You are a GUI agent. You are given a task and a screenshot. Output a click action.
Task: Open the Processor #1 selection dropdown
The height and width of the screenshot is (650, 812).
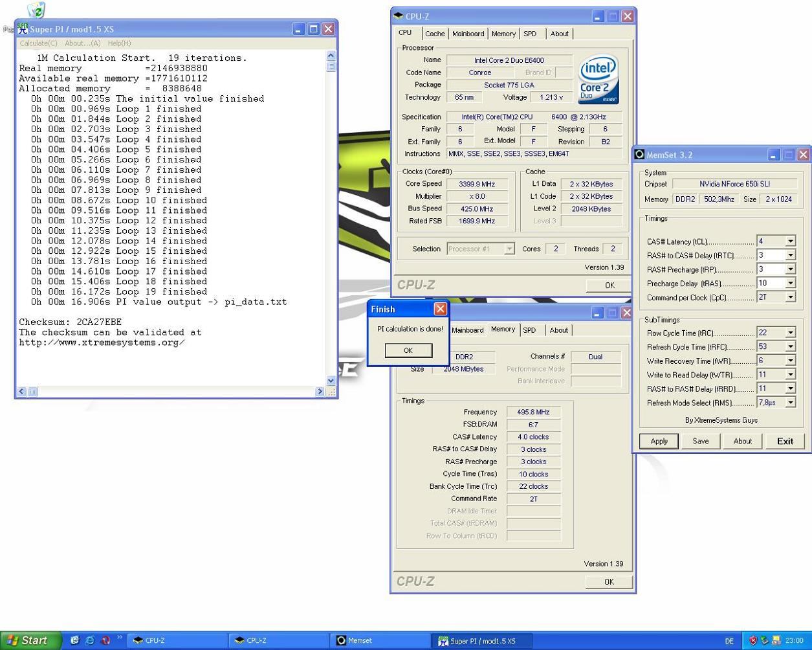pyautogui.click(x=509, y=249)
